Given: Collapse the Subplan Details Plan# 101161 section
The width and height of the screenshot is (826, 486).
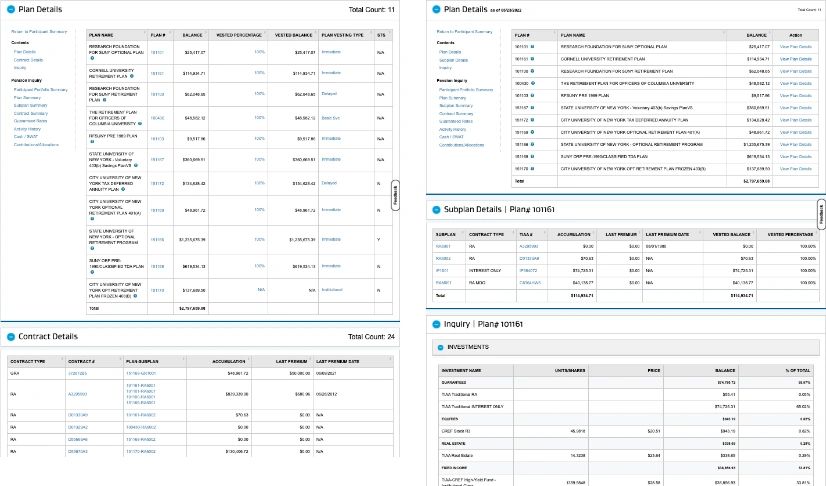Looking at the screenshot, I should click(x=436, y=212).
